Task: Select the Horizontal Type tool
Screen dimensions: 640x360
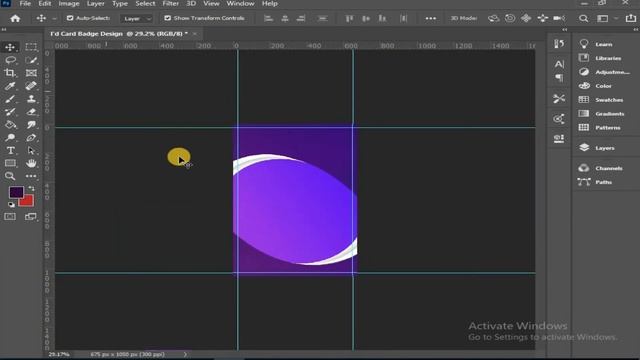Action: click(10, 151)
